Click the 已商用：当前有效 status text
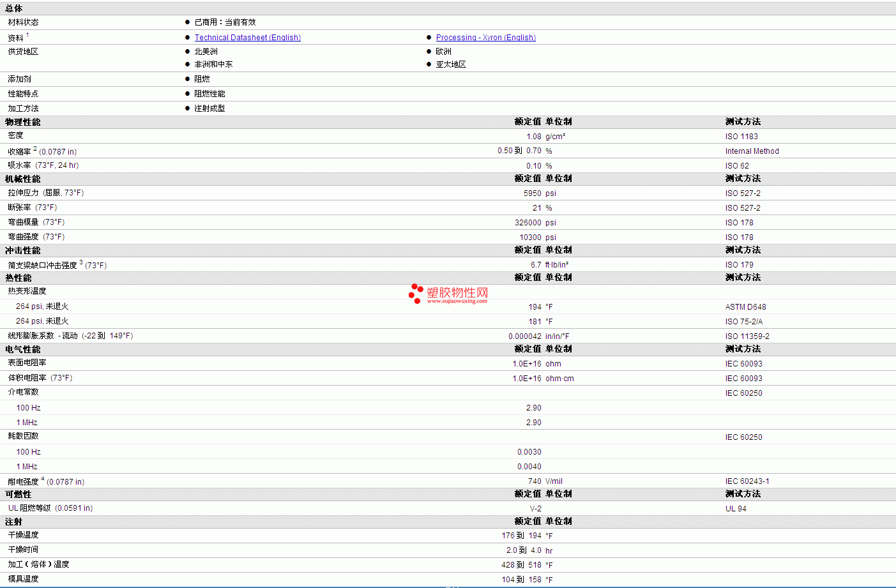Image resolution: width=896 pixels, height=588 pixels. 225,22
